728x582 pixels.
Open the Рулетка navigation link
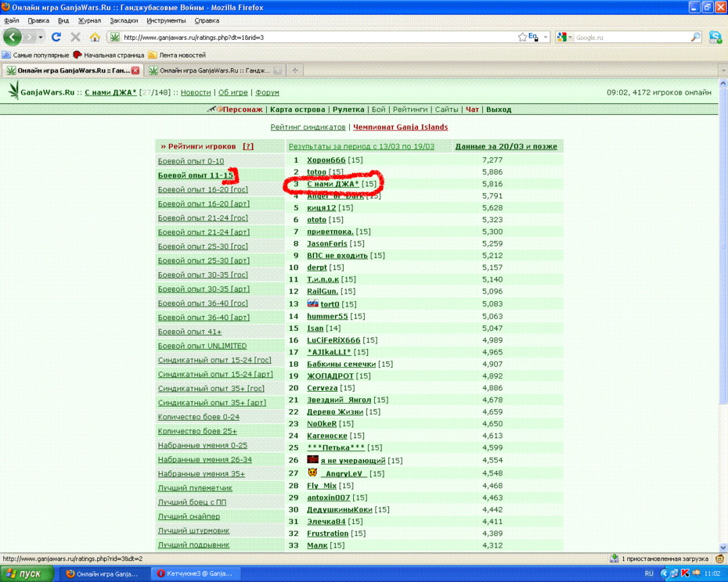[348, 110]
